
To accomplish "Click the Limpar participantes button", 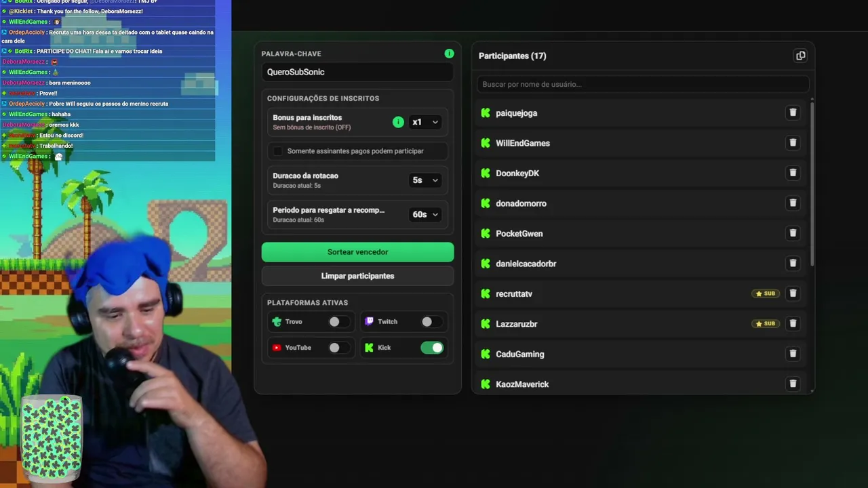I will pyautogui.click(x=357, y=276).
